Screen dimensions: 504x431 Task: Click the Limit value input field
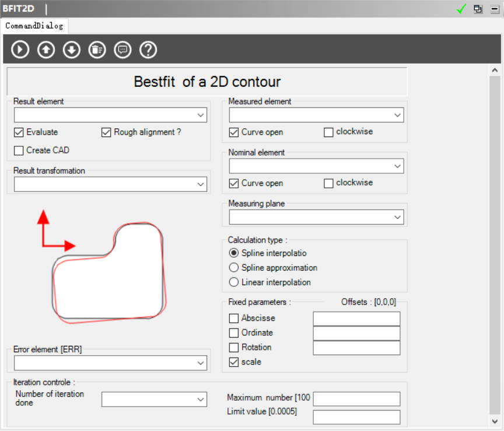pyautogui.click(x=356, y=417)
